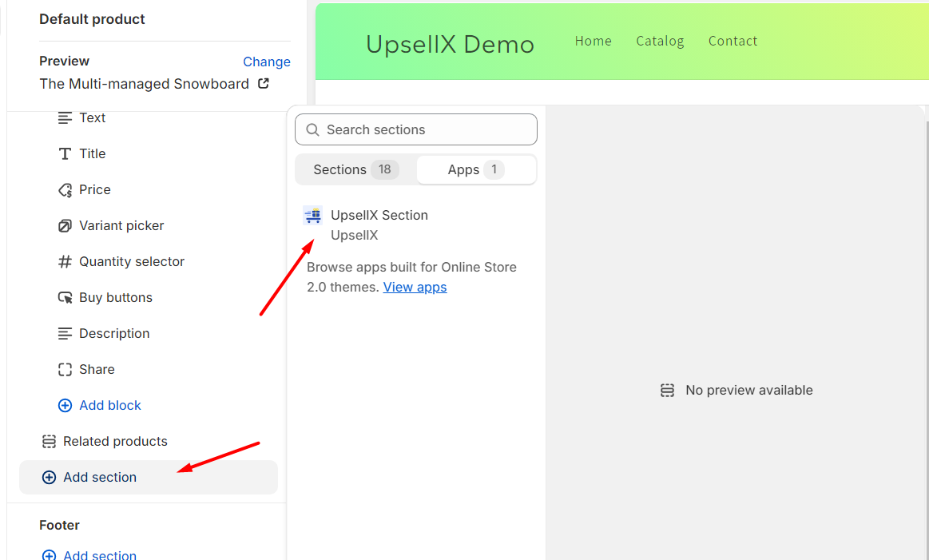Focus the Search sections field
Screen dimensions: 929x560
coord(416,129)
